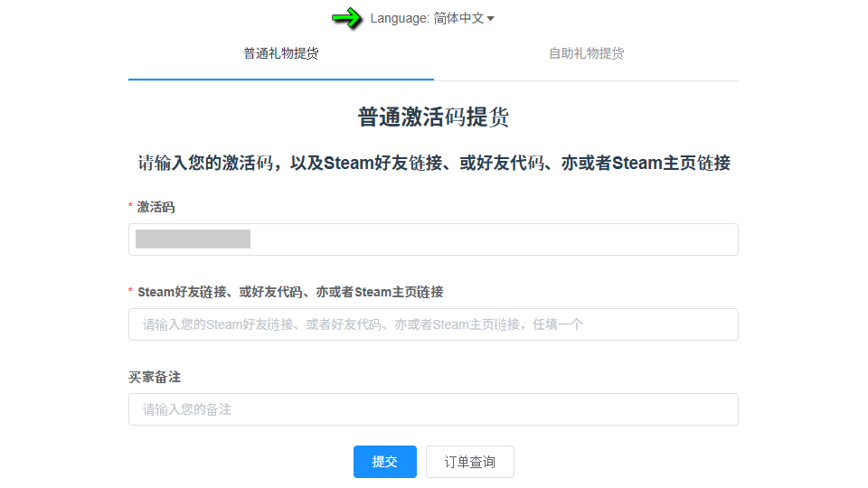This screenshot has width=868, height=488.
Task: Select the 激活码 field label
Action: click(156, 207)
